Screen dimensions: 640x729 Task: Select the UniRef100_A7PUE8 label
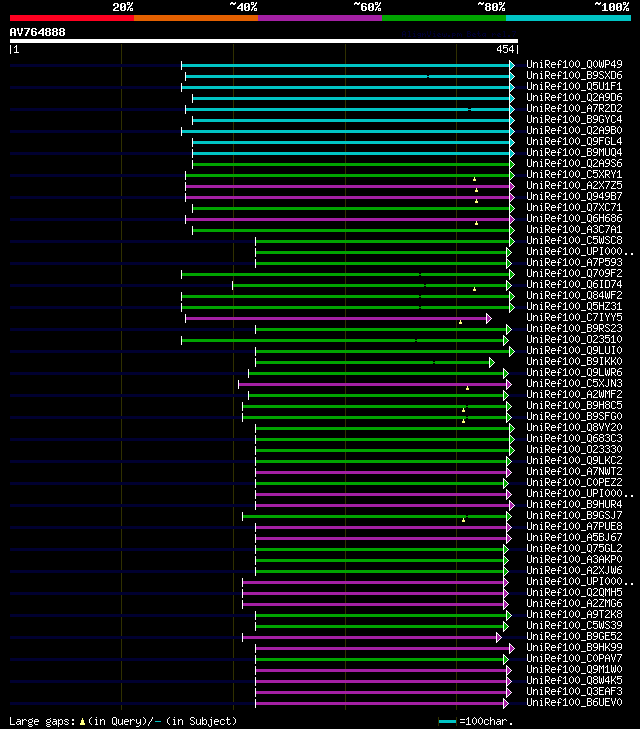(x=574, y=526)
